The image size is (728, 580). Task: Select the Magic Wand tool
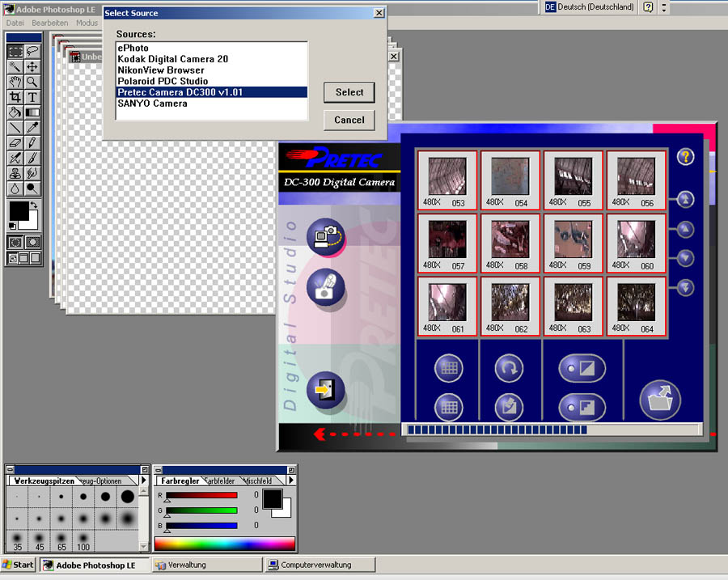tap(15, 67)
